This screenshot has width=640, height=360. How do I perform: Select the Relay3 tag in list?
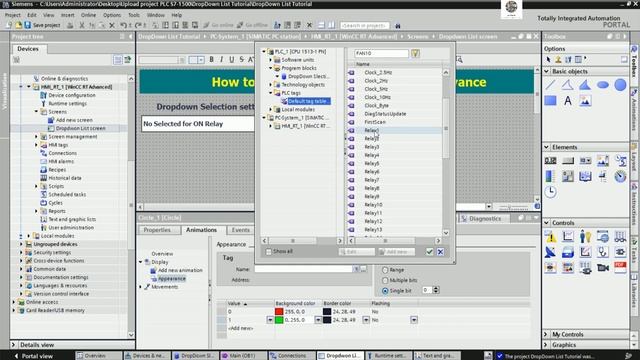(371, 147)
